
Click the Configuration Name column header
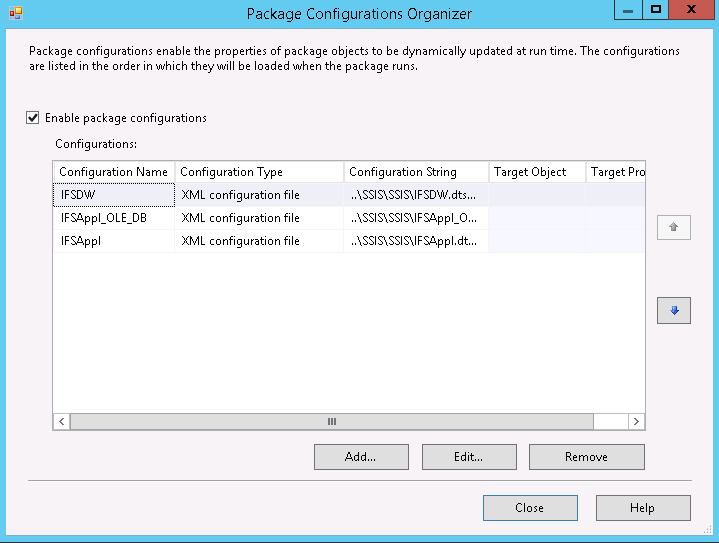113,172
